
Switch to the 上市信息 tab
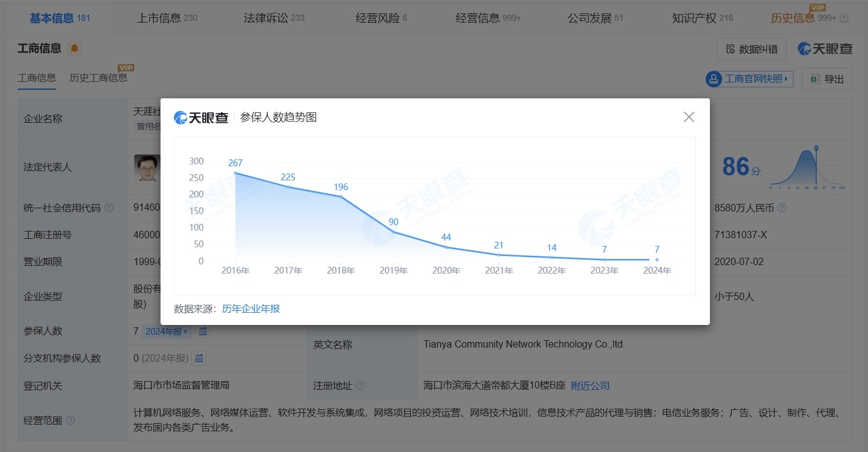[167, 18]
